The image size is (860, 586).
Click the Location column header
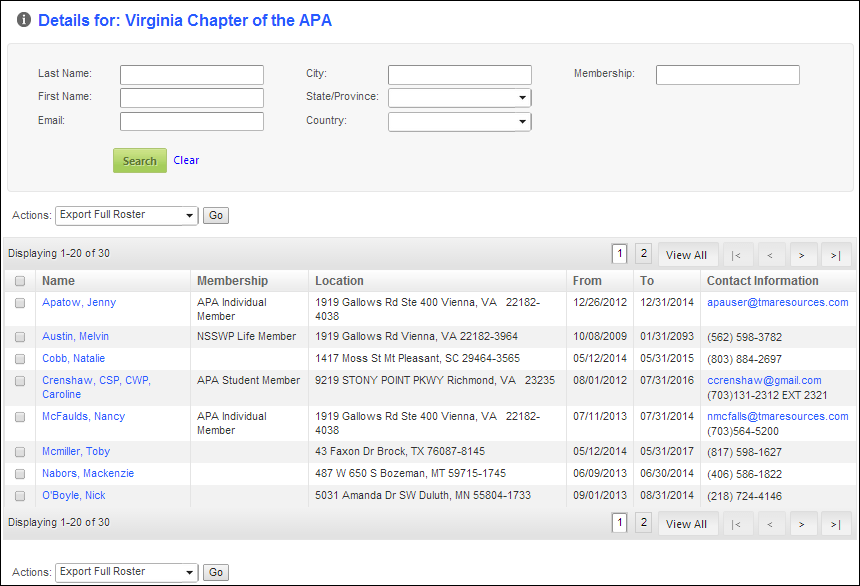(339, 280)
